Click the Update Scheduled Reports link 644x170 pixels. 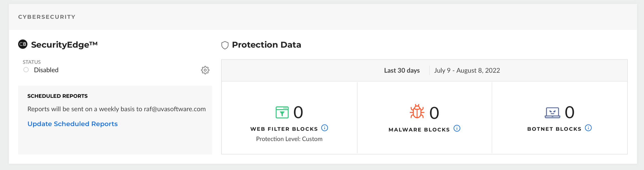point(72,124)
